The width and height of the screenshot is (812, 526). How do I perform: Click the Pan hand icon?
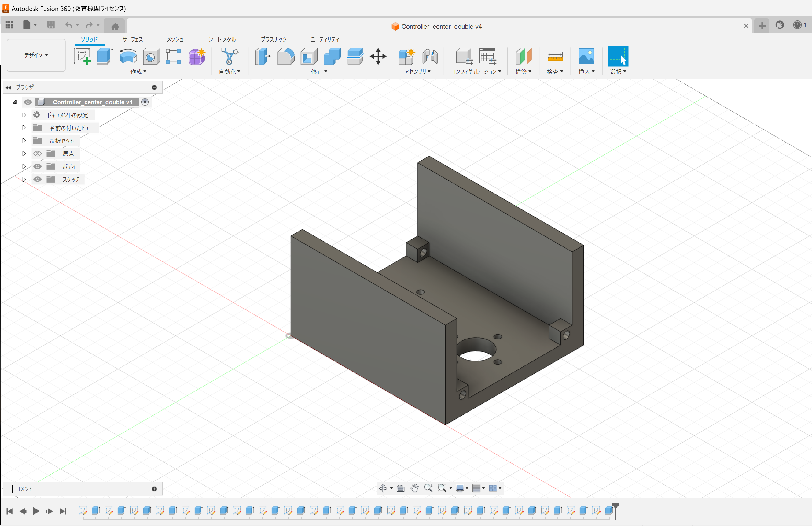point(414,488)
